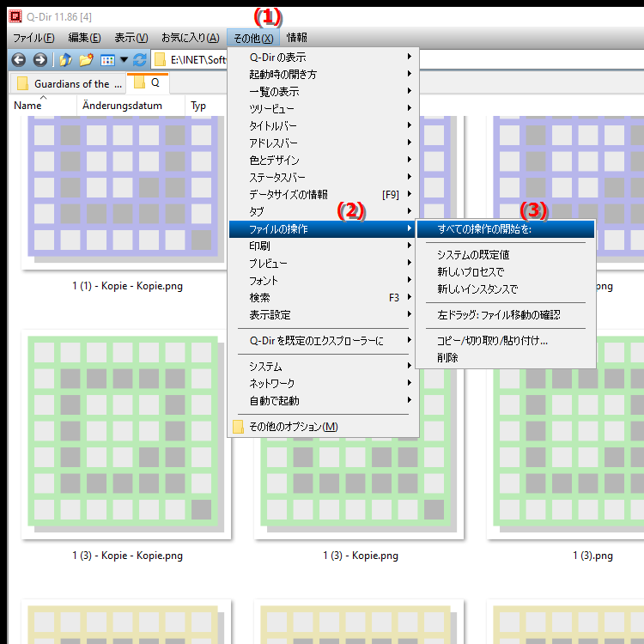Screen dimensions: 644x644
Task: Open the 表示設定 submenu
Action: tap(322, 315)
